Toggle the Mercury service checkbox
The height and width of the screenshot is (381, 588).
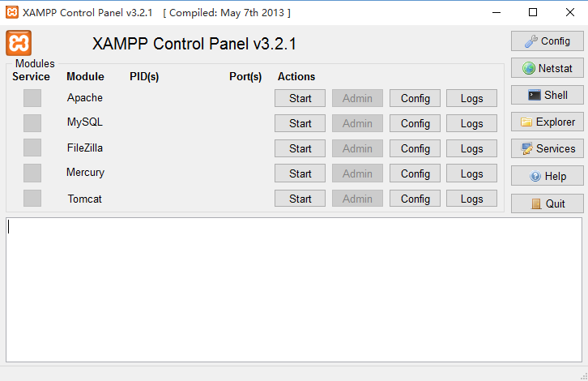[x=32, y=173]
